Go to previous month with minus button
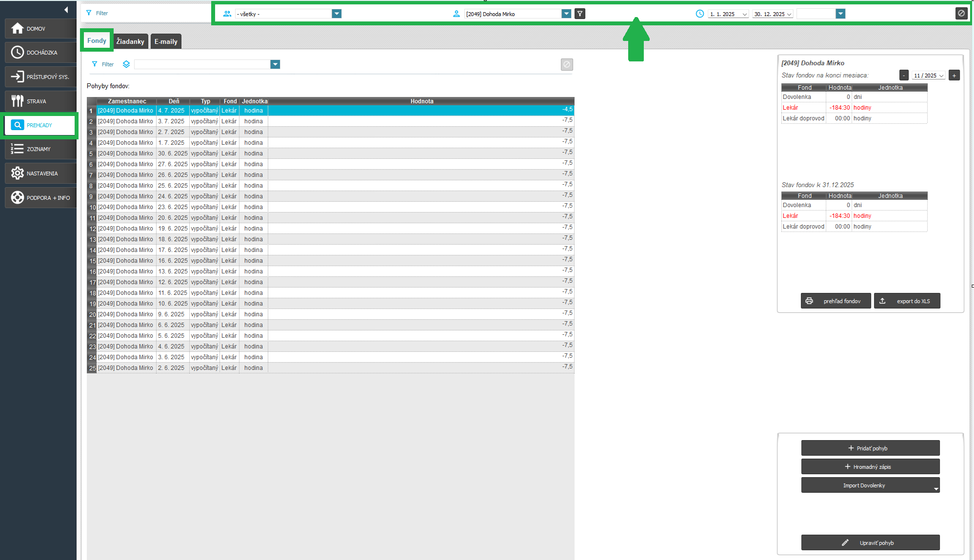This screenshot has height=560, width=974. point(904,76)
